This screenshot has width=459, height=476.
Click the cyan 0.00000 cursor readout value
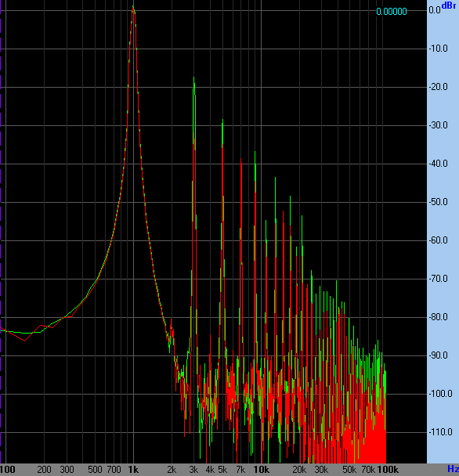[x=392, y=12]
